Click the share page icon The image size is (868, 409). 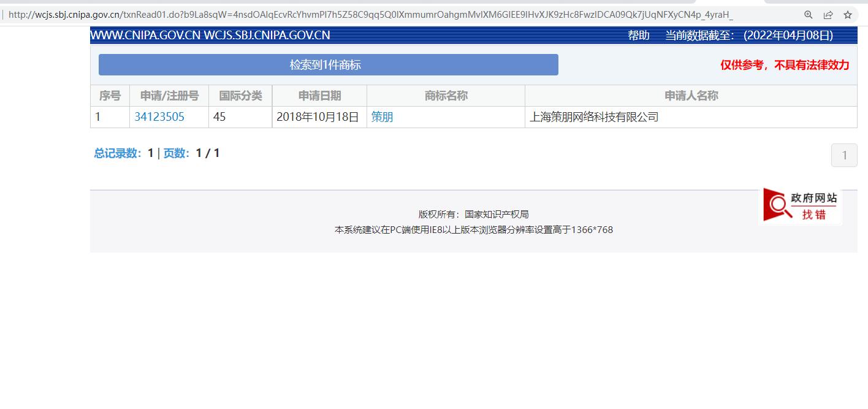(828, 14)
